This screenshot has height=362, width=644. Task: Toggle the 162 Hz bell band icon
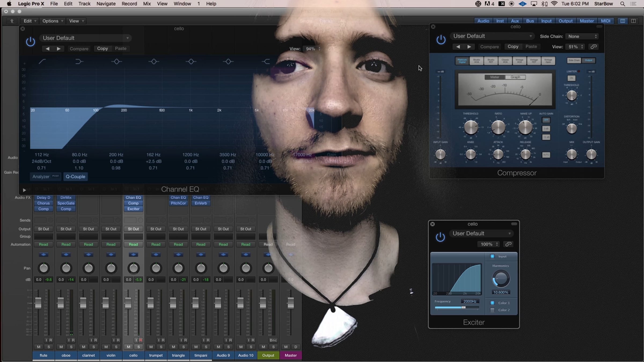[x=154, y=61]
